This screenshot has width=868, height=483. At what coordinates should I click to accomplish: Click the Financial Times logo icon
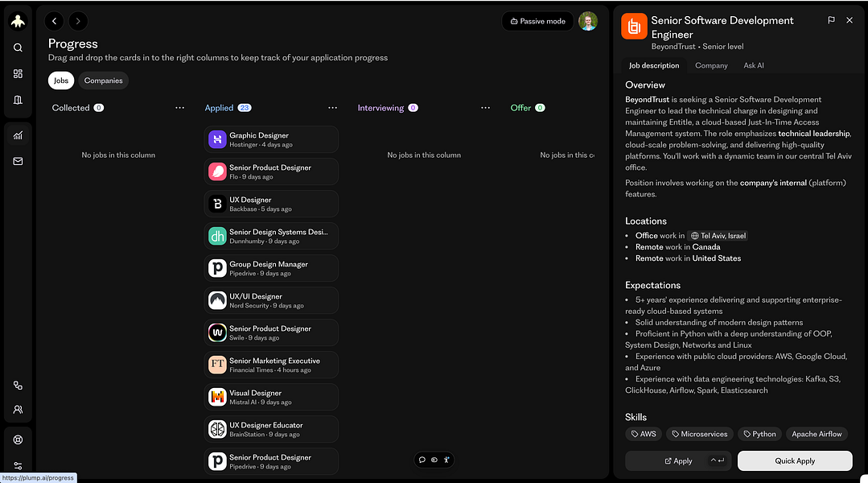click(x=217, y=365)
